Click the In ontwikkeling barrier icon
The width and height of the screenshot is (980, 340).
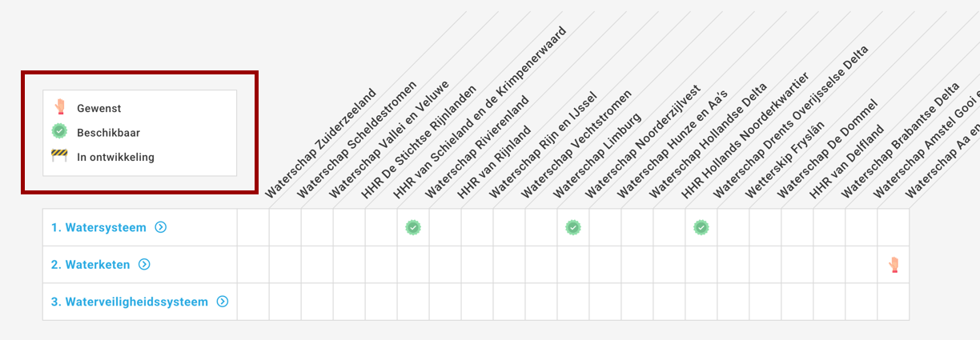pos(59,157)
